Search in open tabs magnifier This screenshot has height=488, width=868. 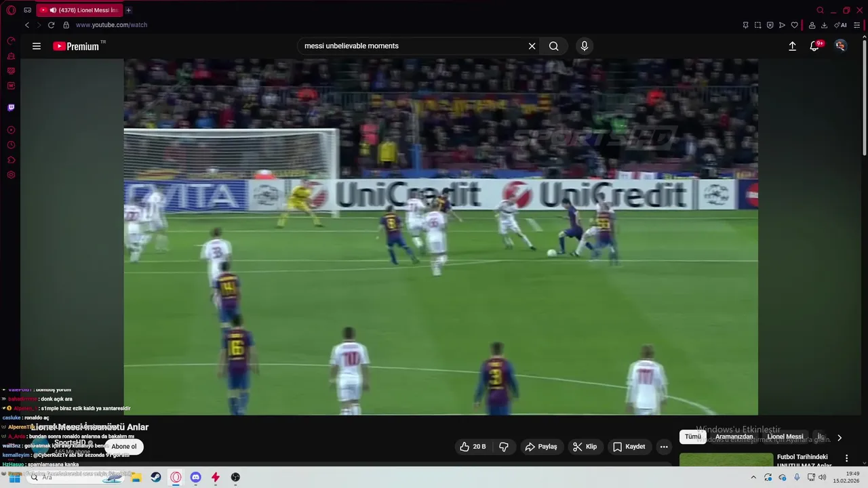820,10
